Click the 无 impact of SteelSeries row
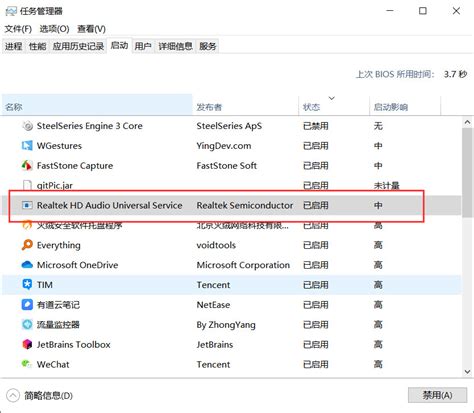This screenshot has width=474, height=413. pos(378,126)
